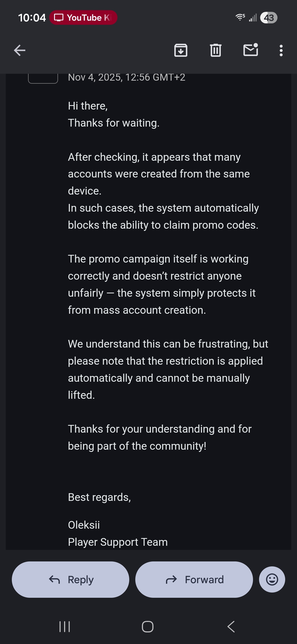Screen dimensions: 297x644
Task: Tap the Wi-Fi status icon
Action: 240,17
